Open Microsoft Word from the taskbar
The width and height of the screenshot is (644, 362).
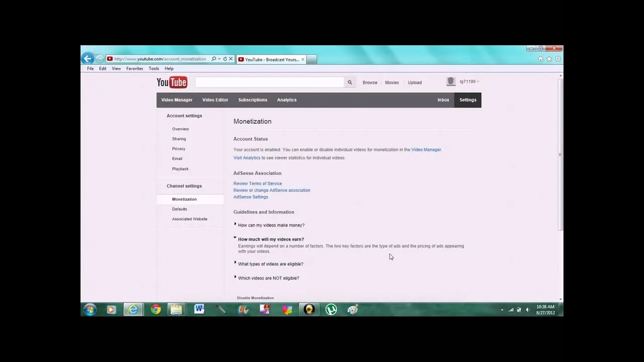[x=199, y=309]
